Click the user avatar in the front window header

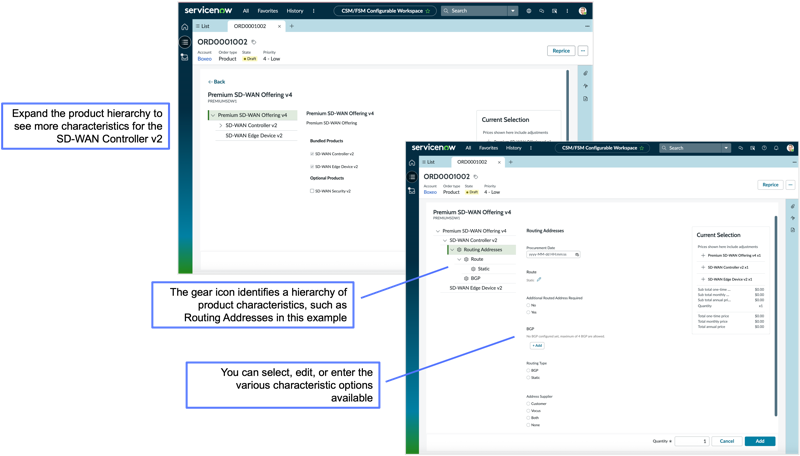[790, 148]
